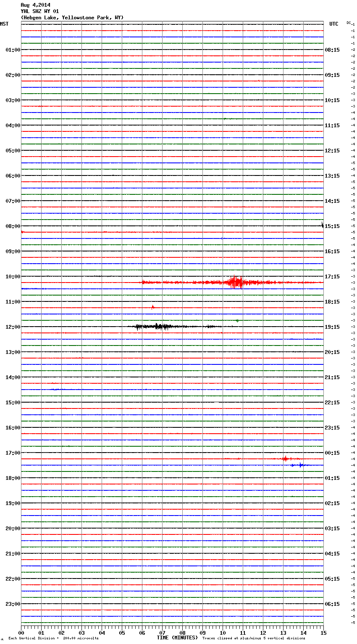Click the '13:00' MST time label
Image resolution: width=357 pixels, height=644 pixels.
(13, 352)
